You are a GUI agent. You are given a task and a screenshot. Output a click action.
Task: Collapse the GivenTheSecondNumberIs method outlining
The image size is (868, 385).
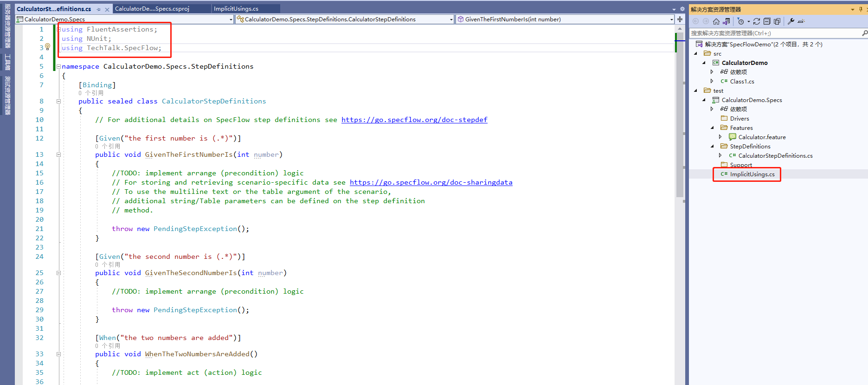(59, 273)
